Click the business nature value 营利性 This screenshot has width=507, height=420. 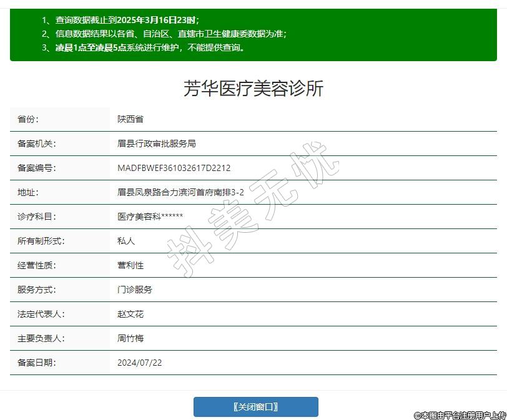pyautogui.click(x=130, y=265)
